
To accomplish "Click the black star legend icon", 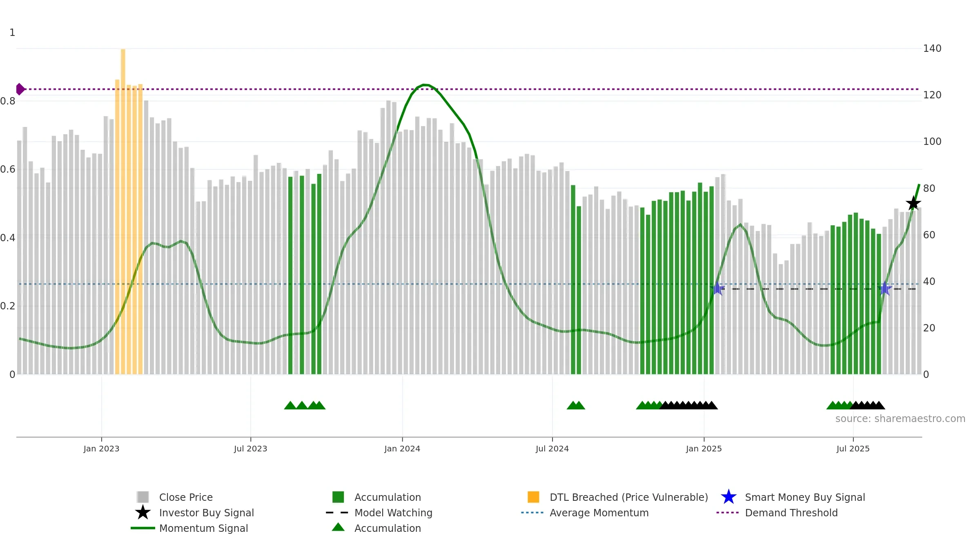I will [x=143, y=513].
